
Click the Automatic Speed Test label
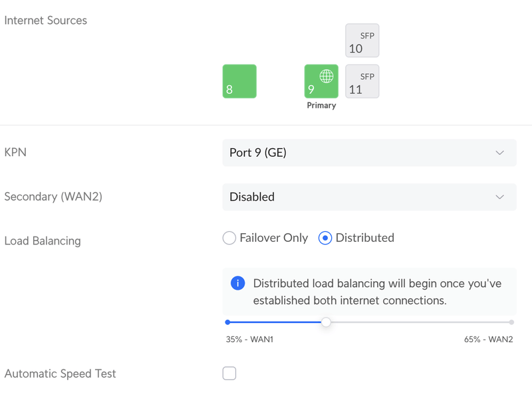(61, 373)
